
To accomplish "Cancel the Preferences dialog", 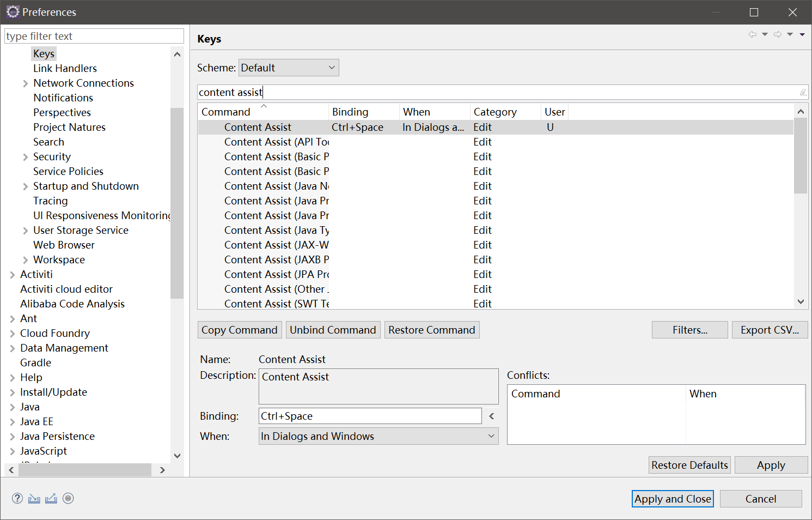I will point(761,499).
